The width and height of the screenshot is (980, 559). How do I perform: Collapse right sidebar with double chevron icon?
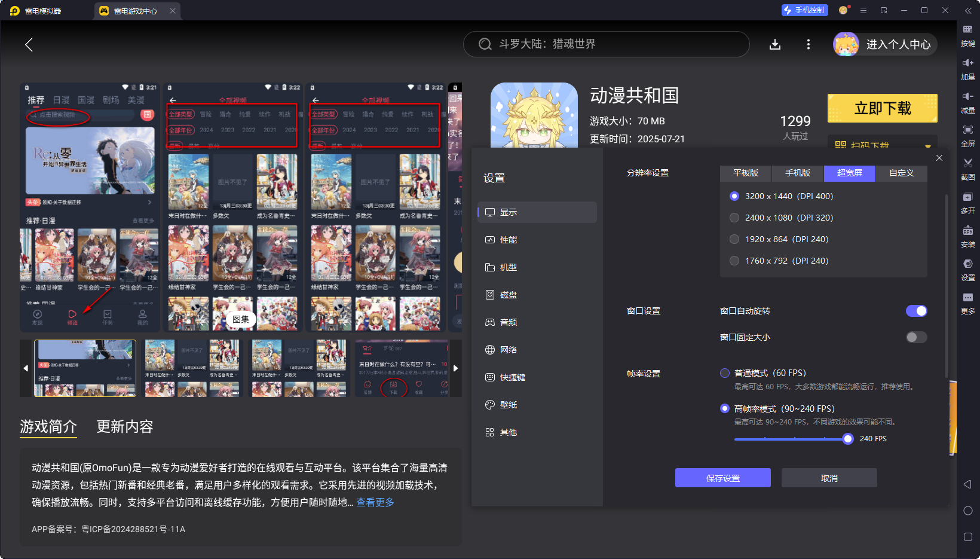click(968, 10)
